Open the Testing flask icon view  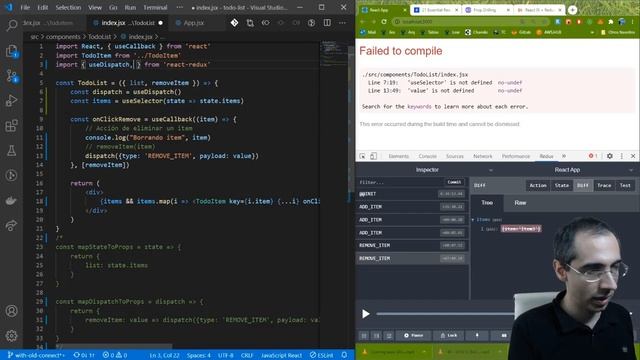(11, 151)
